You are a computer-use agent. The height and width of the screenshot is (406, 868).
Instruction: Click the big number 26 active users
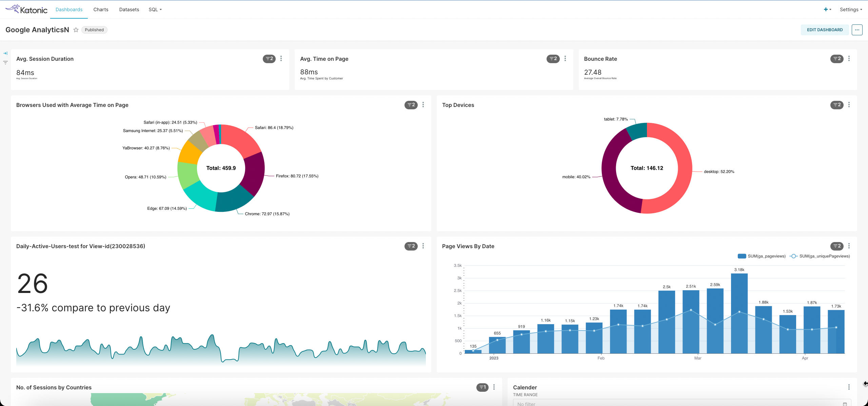(x=33, y=284)
